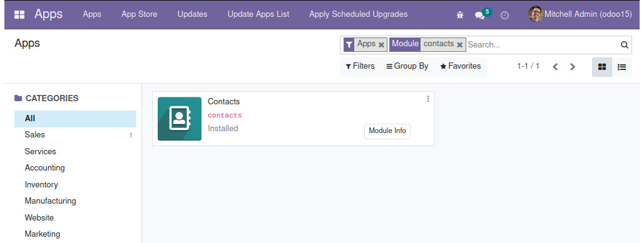Select the Marketing category
644x243 pixels.
pos(76,234)
